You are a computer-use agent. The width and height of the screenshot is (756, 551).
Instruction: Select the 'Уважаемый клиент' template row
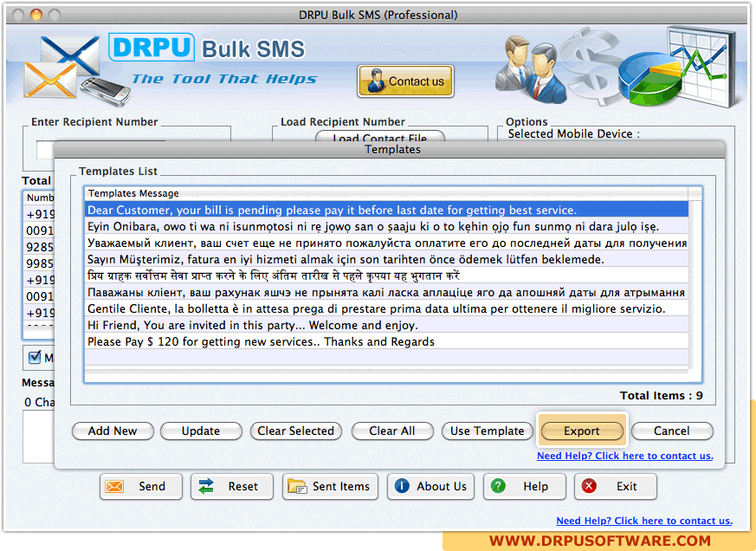click(x=387, y=243)
